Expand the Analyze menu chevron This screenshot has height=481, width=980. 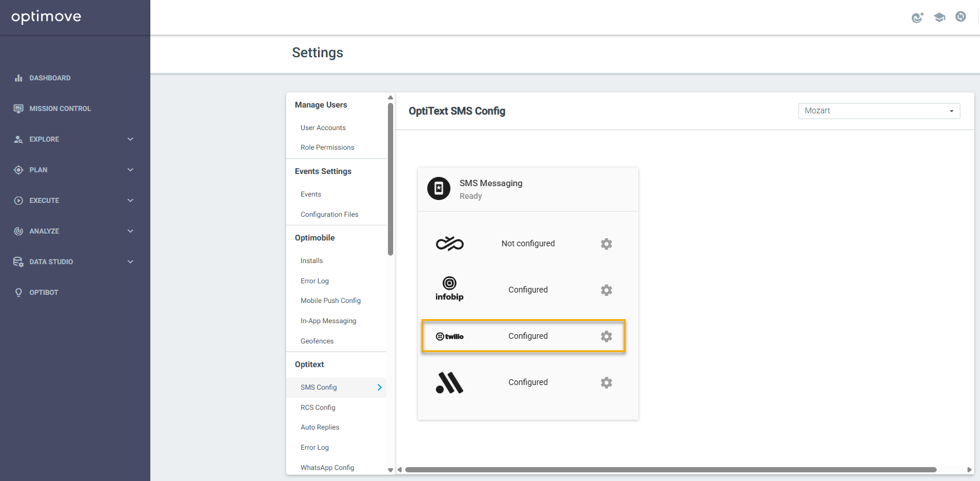pos(131,231)
